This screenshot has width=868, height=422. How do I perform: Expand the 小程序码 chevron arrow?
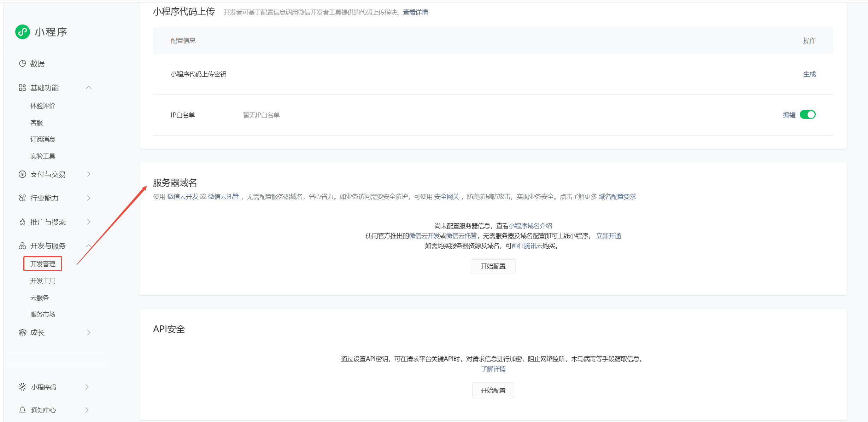tap(87, 387)
